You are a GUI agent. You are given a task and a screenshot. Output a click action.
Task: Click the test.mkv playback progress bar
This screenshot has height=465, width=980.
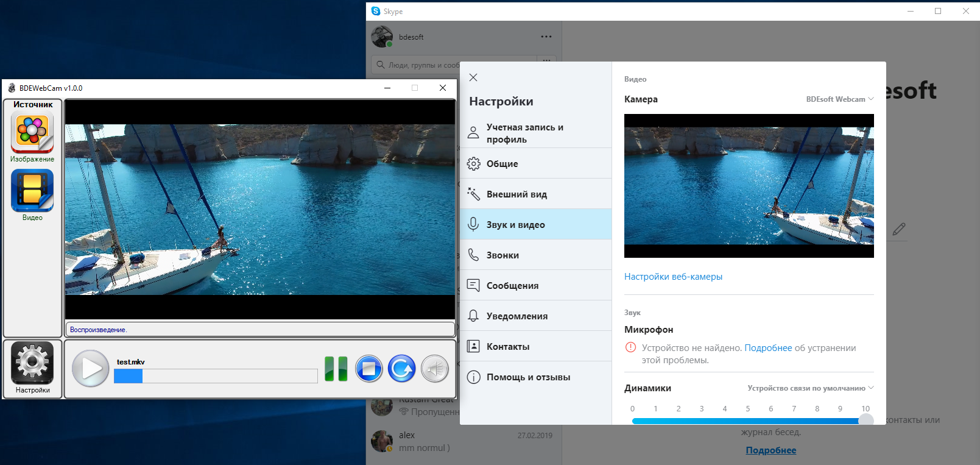tap(216, 377)
